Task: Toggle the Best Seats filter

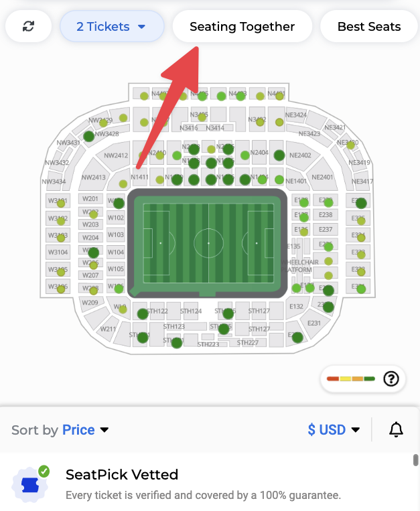Action: pyautogui.click(x=369, y=26)
